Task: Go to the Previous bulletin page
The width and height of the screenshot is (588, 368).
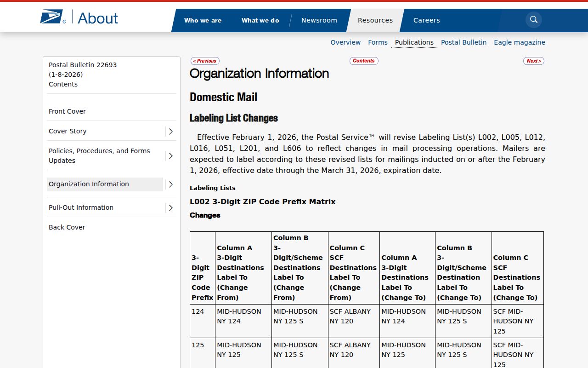Action: (205, 61)
